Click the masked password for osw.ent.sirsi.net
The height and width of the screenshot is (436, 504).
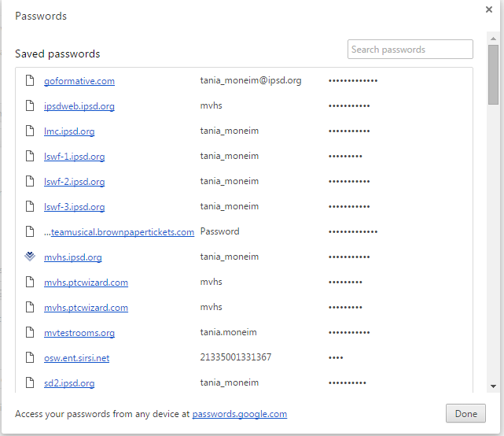(336, 357)
